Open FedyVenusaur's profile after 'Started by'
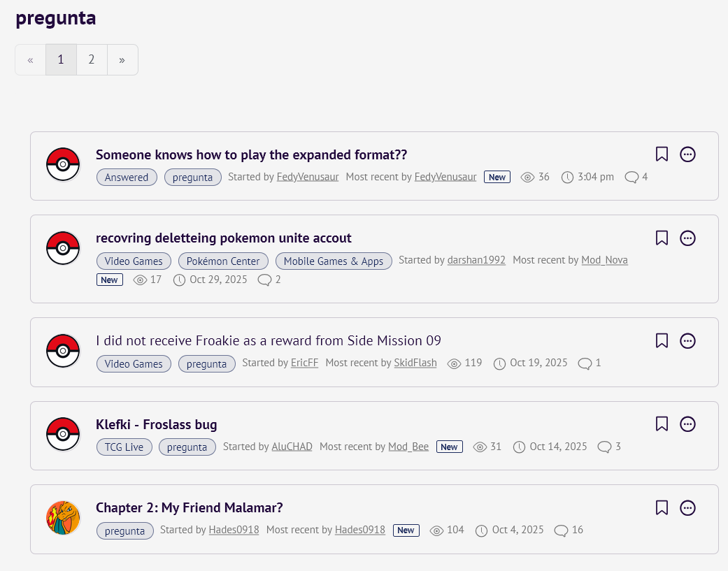This screenshot has width=728, height=571. (308, 178)
